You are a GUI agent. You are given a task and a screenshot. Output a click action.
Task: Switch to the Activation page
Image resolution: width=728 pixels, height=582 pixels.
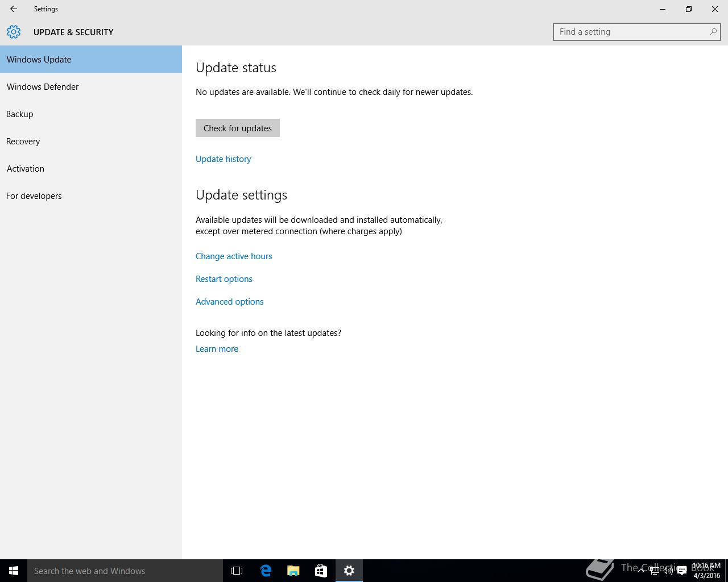point(91,168)
